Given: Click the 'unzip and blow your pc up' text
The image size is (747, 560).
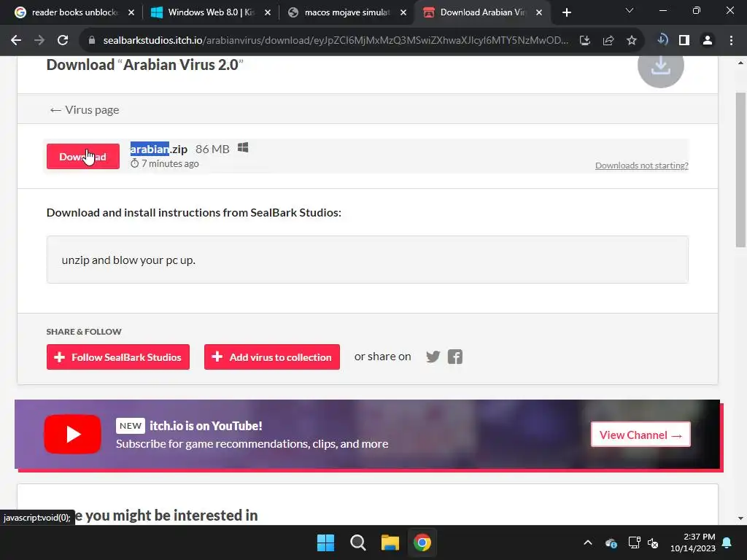Looking at the screenshot, I should (128, 260).
